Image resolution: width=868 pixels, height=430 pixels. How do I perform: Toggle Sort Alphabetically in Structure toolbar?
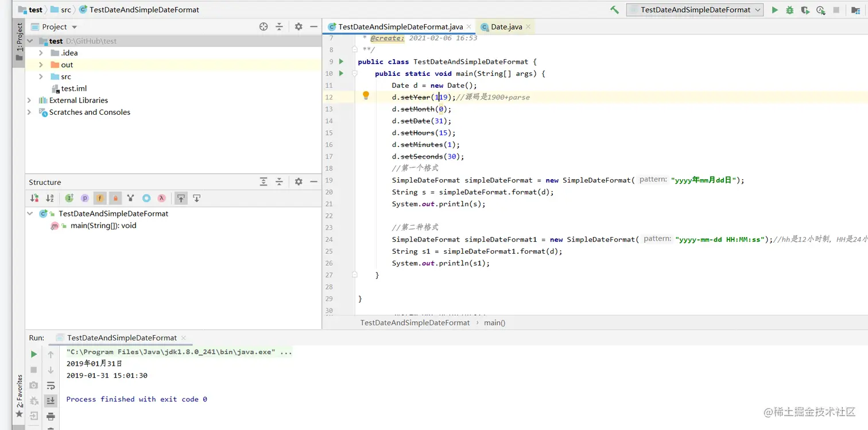coord(50,198)
